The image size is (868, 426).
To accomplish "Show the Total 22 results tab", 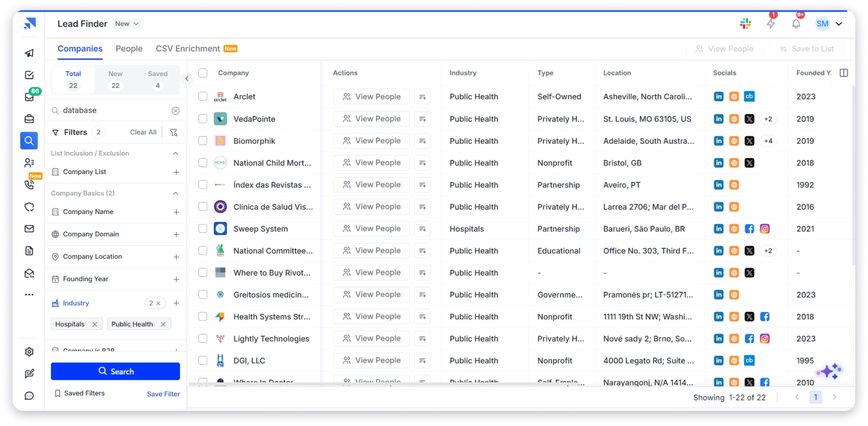I will click(73, 80).
